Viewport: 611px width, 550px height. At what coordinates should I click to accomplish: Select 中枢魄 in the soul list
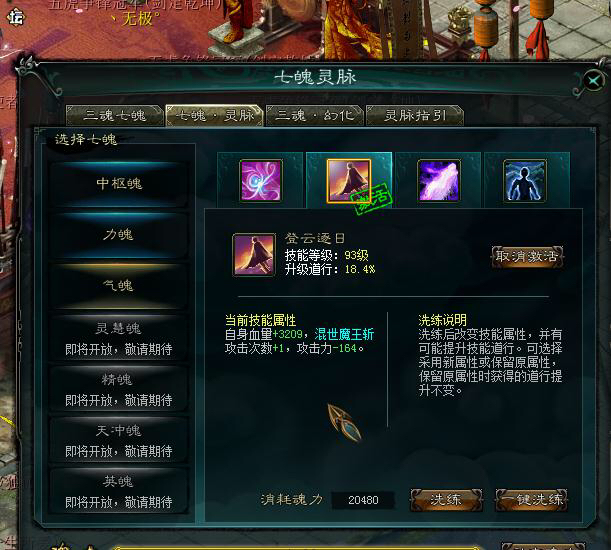[119, 183]
